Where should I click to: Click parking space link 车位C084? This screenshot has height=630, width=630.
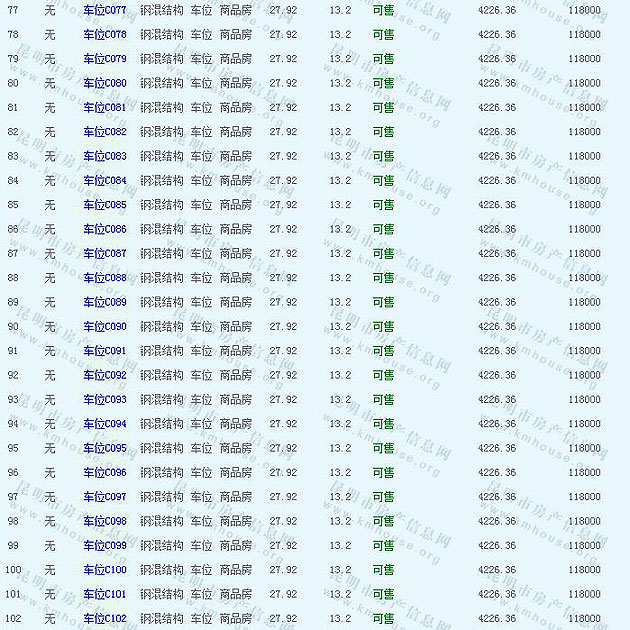click(x=105, y=180)
